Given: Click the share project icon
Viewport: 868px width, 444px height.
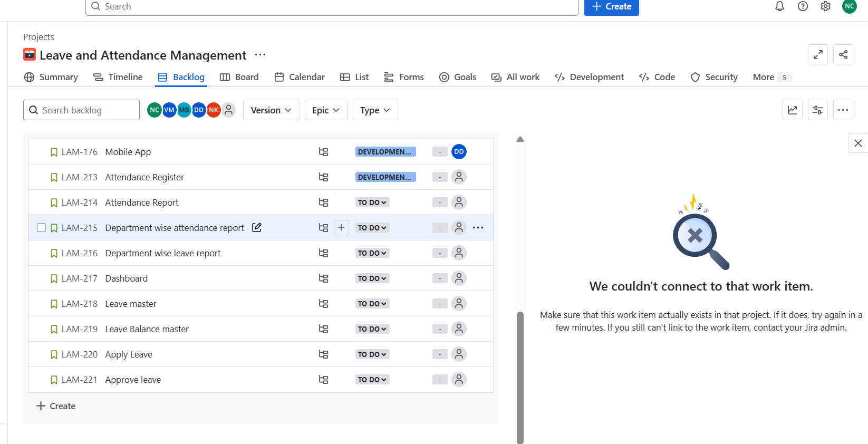Looking at the screenshot, I should point(843,54).
